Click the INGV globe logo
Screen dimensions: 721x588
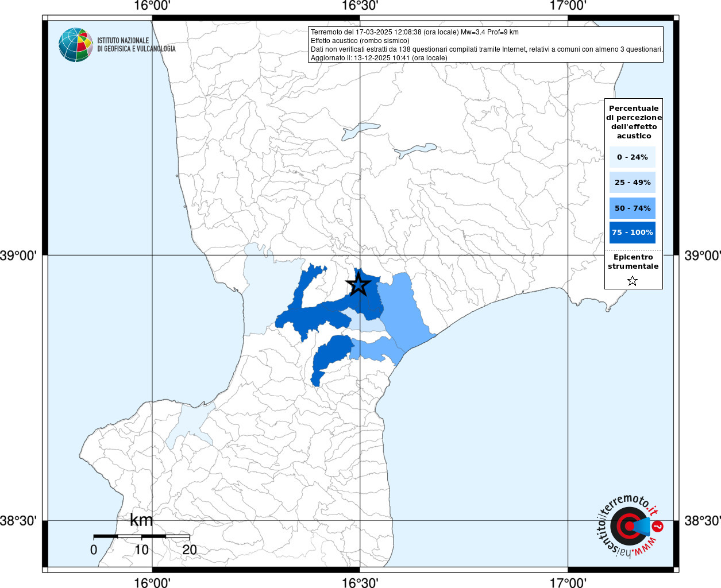(x=76, y=45)
